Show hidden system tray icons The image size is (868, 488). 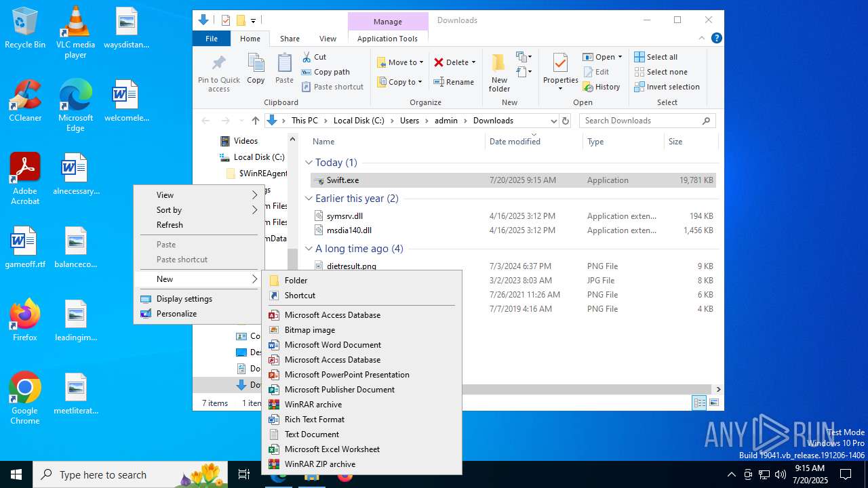pyautogui.click(x=731, y=474)
